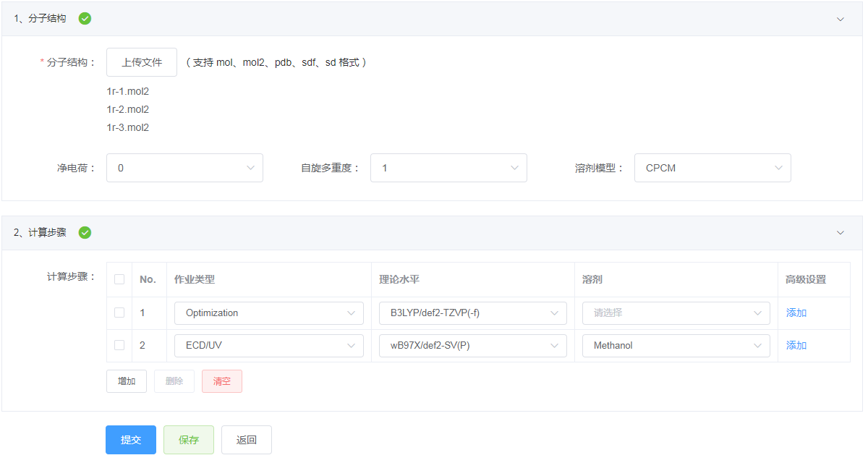Open the Methanol solvent dropdown
Image resolution: width=868 pixels, height=463 pixels.
(676, 346)
